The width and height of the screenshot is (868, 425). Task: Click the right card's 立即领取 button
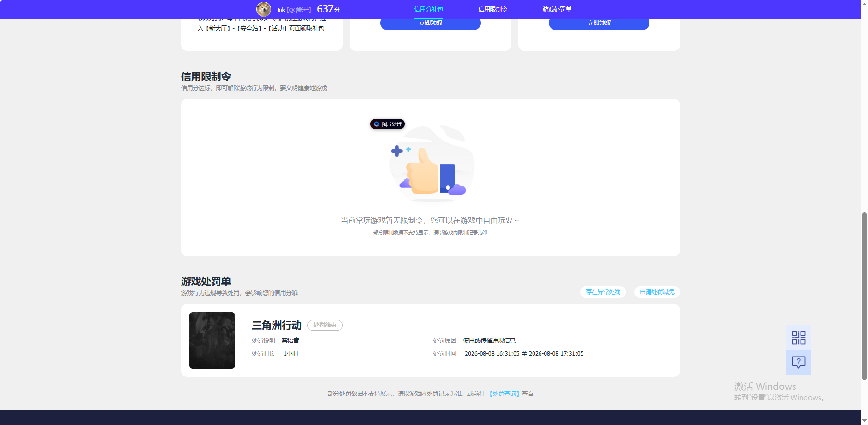(599, 24)
